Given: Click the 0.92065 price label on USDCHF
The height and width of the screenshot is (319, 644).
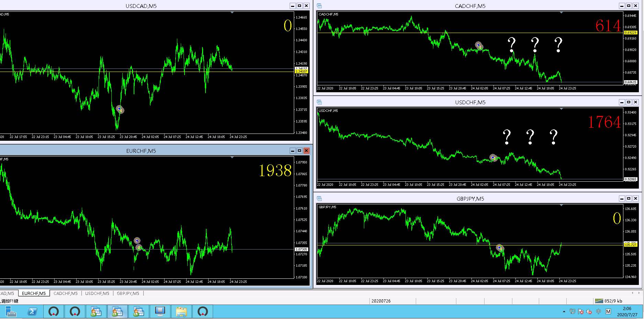Looking at the screenshot, I should tap(631, 179).
